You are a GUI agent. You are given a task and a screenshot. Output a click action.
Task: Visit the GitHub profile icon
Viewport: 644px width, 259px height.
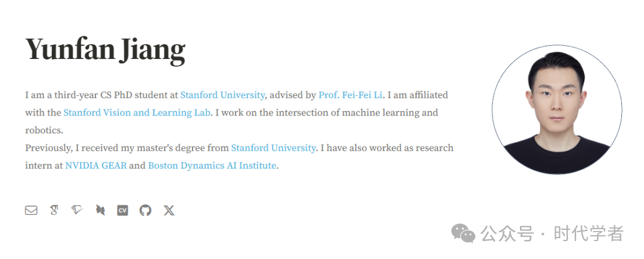(x=145, y=210)
